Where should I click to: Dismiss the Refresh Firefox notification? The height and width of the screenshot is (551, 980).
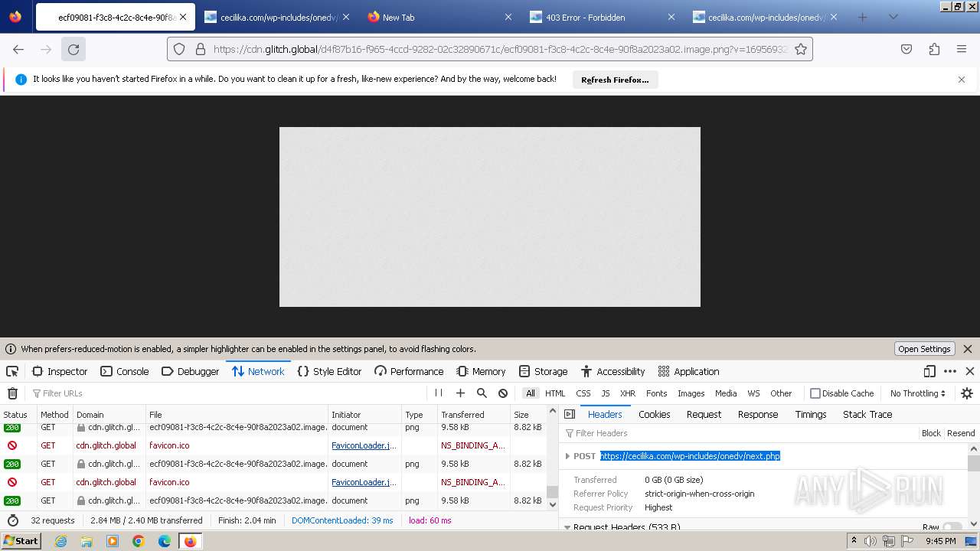coord(962,80)
